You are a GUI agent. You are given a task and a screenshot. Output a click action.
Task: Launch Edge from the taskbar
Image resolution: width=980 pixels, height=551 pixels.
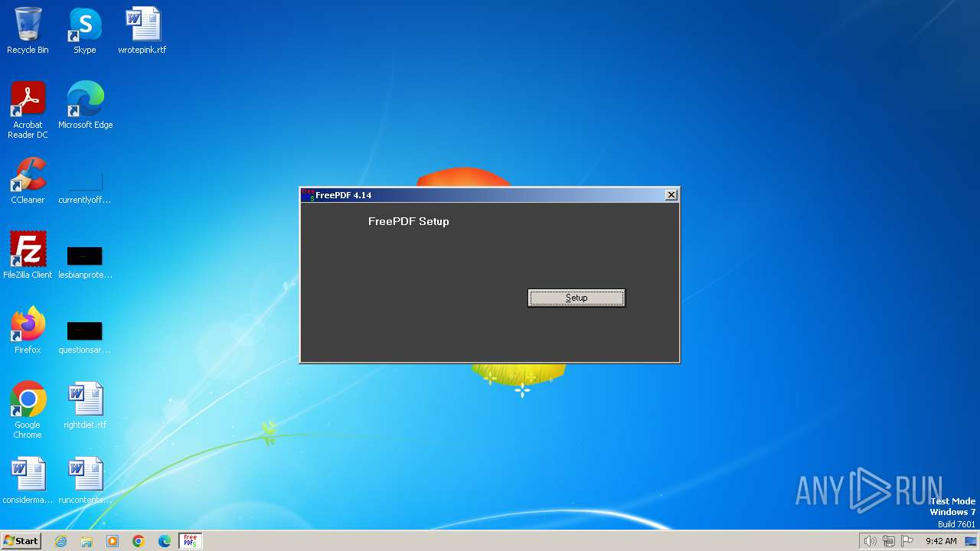[165, 541]
